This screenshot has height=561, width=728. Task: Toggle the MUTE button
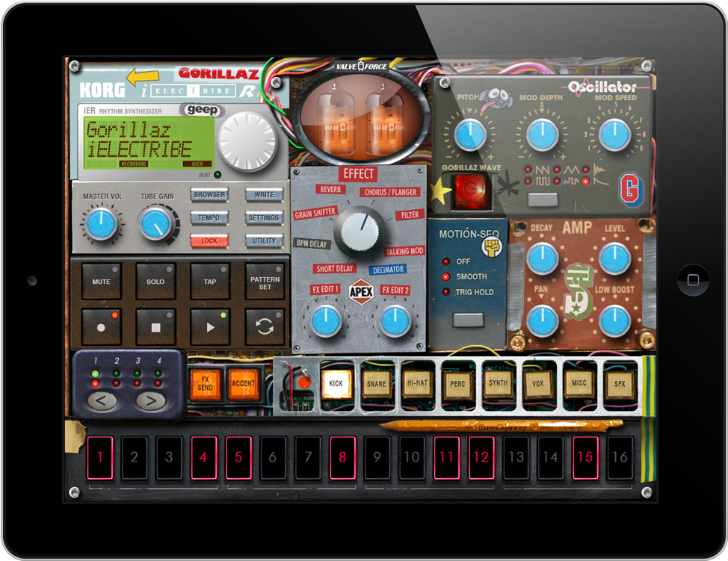[101, 281]
